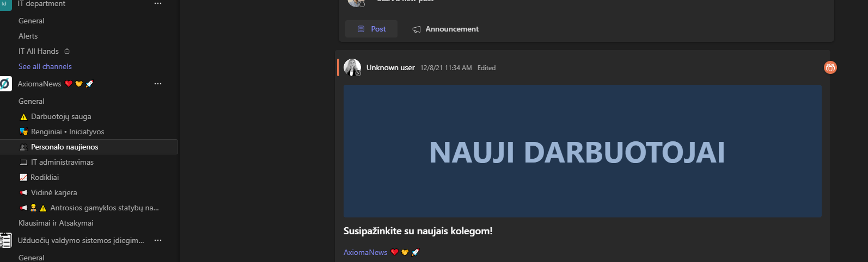The height and width of the screenshot is (262, 868).
Task: Switch to Announcement message type
Action: (445, 29)
